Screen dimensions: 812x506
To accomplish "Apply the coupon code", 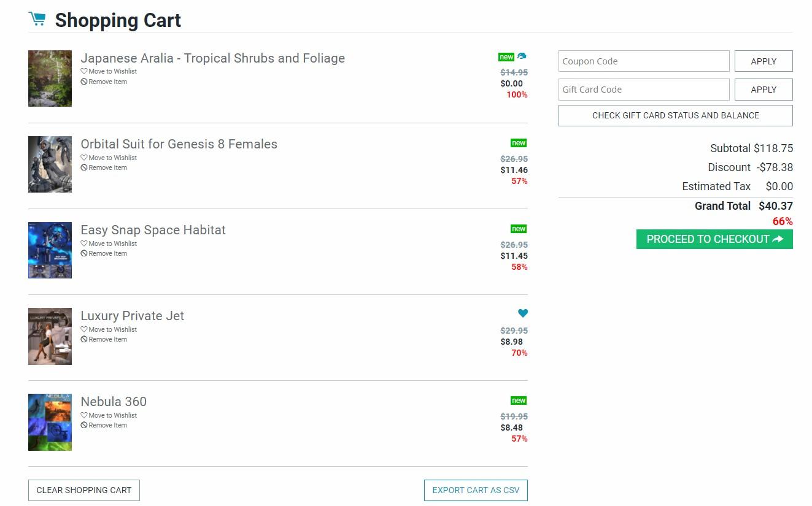I will coord(764,61).
